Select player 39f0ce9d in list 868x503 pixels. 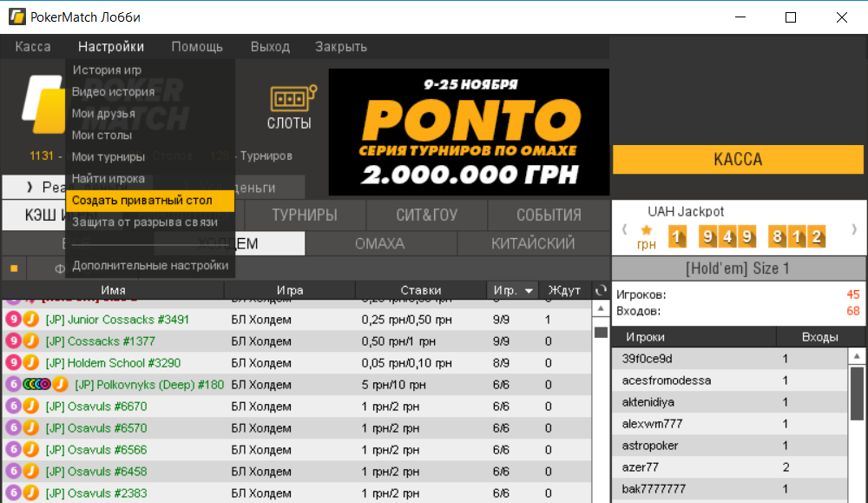[730, 359]
